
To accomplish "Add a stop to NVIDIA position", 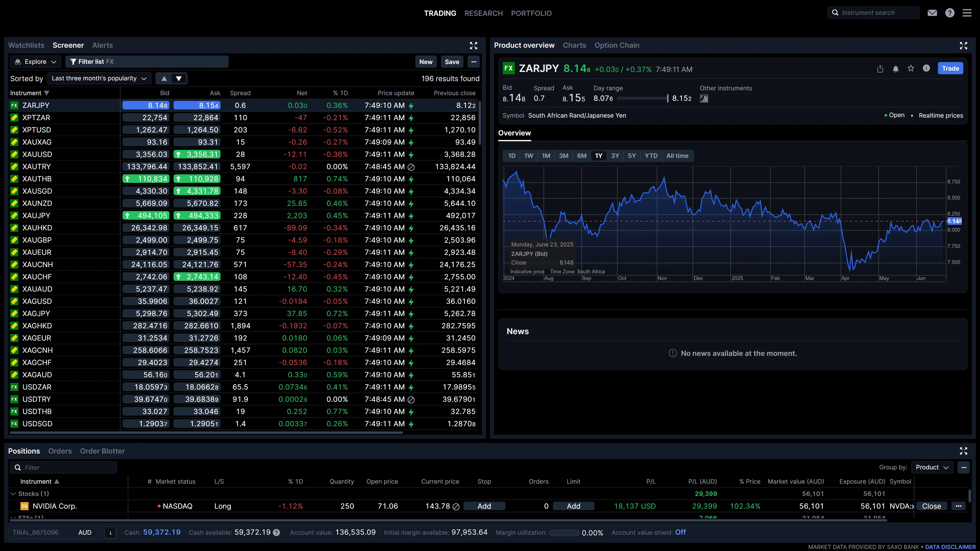I will tap(484, 506).
